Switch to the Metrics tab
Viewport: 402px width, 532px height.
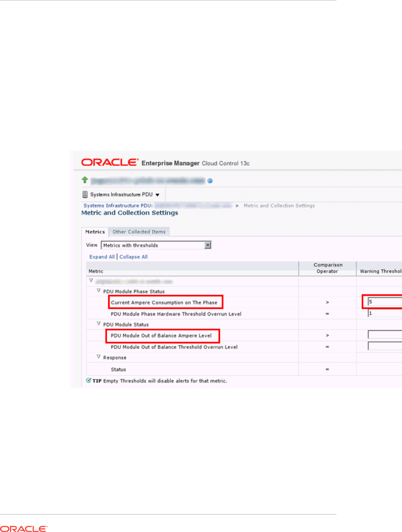[95, 232]
